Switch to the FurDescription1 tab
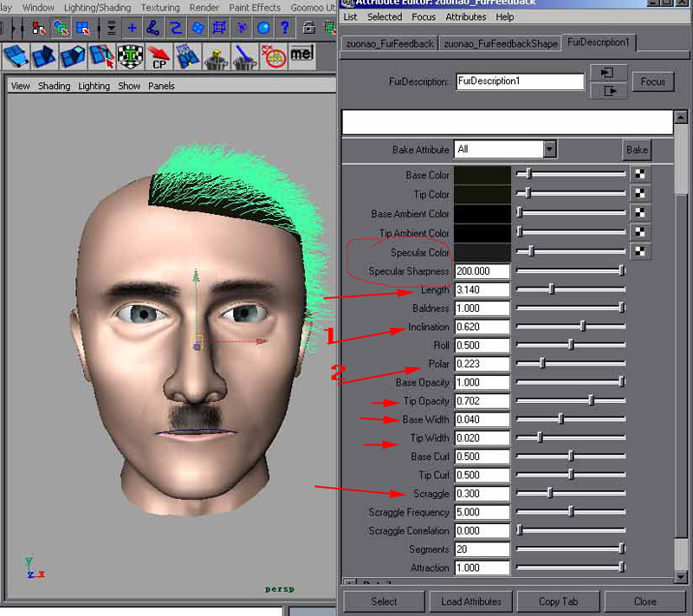693x616 pixels. point(599,42)
